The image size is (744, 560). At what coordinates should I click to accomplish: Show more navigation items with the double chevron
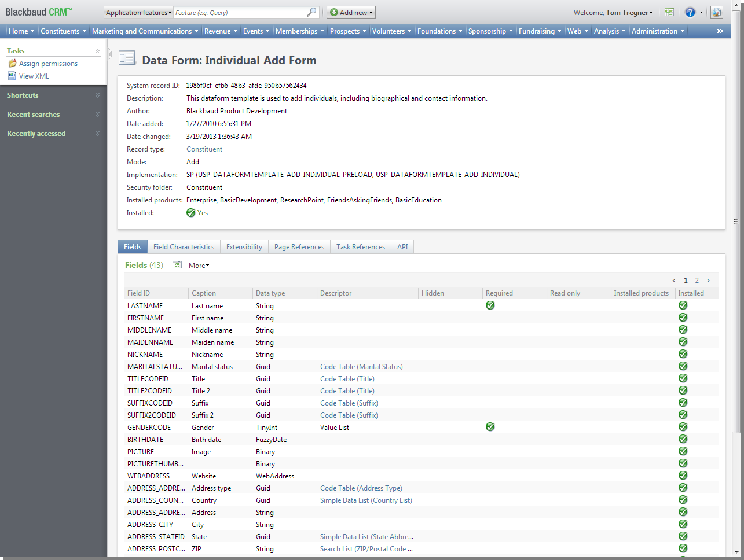(x=720, y=31)
